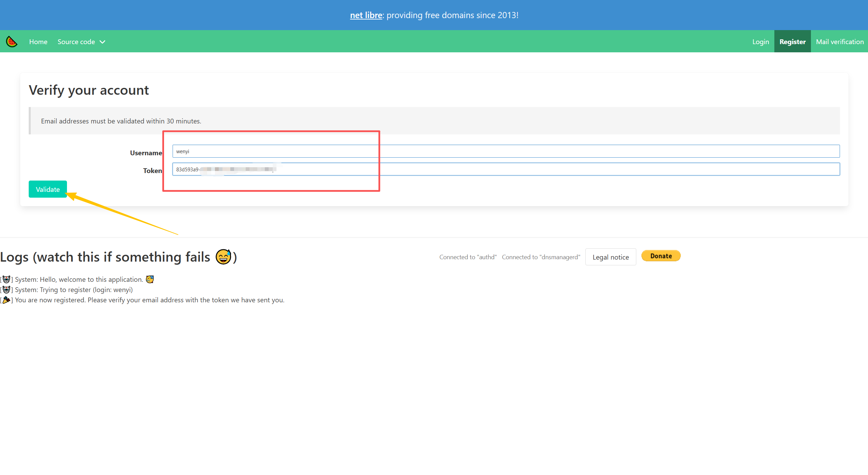This screenshot has height=475, width=868.
Task: Click the party popper emoji in the log
Action: [x=6, y=300]
